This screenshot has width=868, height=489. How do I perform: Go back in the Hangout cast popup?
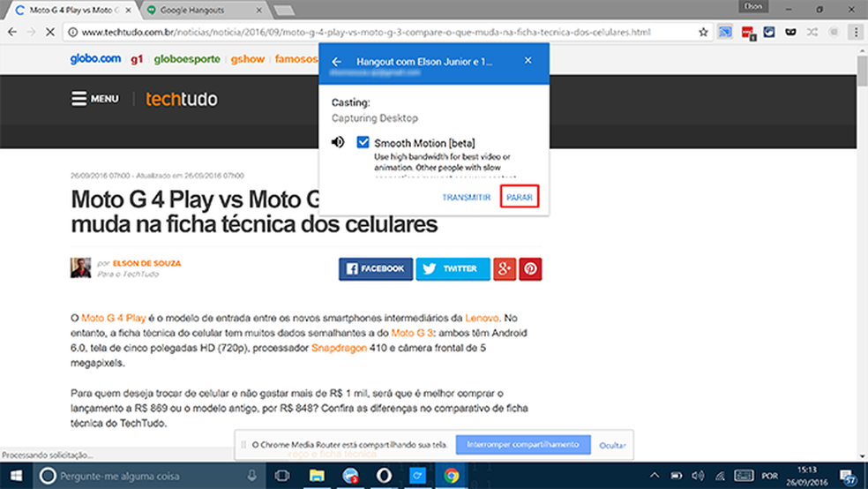(x=337, y=62)
